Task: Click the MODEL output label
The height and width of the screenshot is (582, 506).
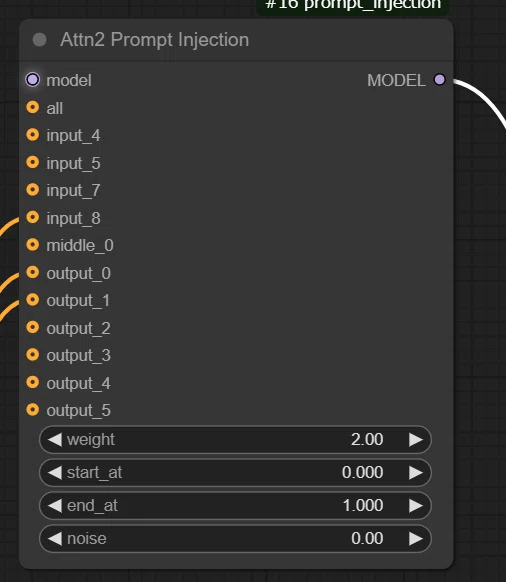Action: 396,81
